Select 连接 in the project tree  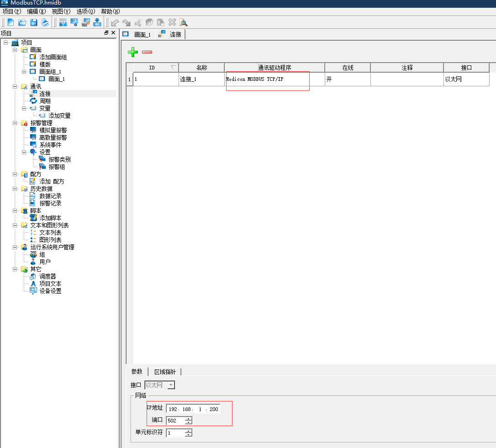pos(45,94)
